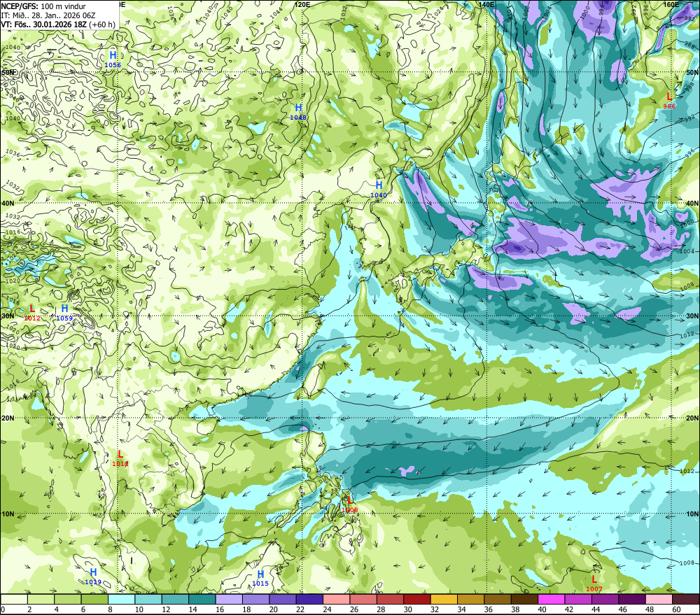Select the lavender 16–18 legend swatch
The height and width of the screenshot is (615, 700).
coord(229,599)
